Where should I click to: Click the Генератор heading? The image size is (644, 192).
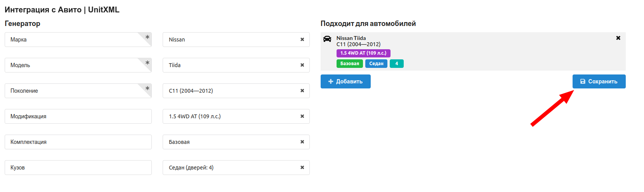pos(23,24)
